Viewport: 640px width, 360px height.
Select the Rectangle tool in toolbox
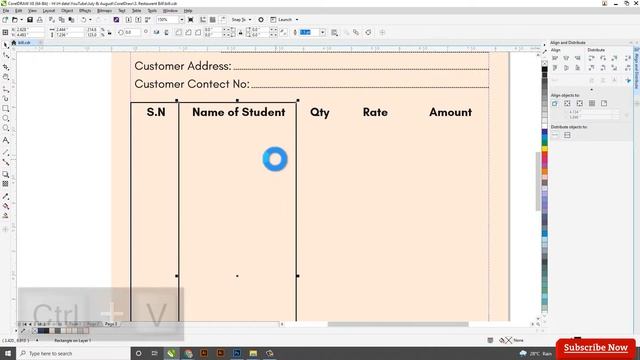pos(6,109)
